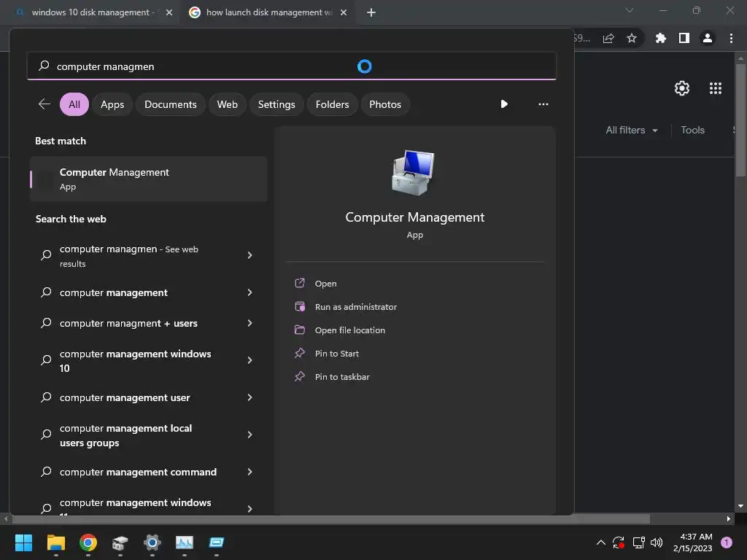Screen dimensions: 747x560
Task: Open the All filters dropdown in Google
Action: [x=631, y=130]
